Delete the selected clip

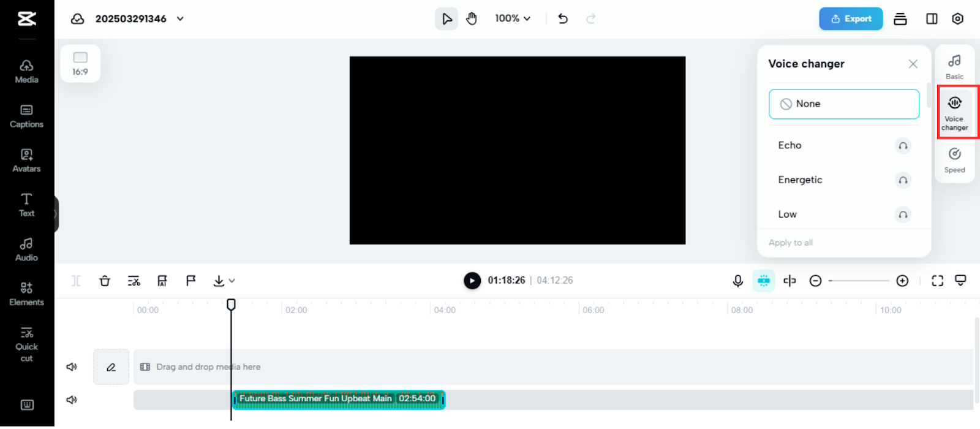105,281
